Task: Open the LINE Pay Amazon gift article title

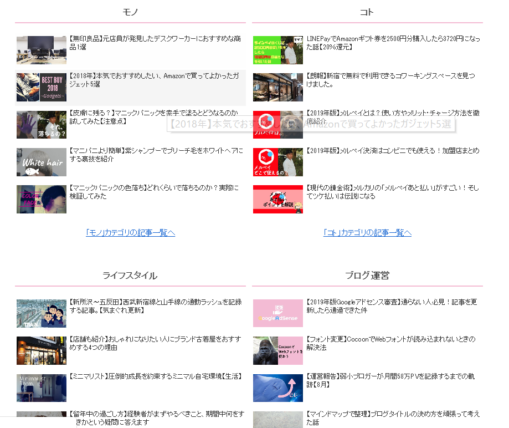Action: pos(393,43)
